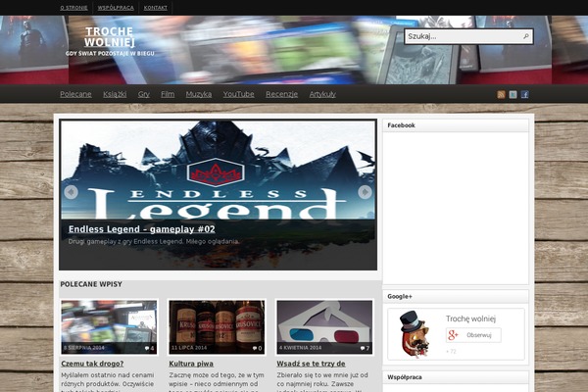This screenshot has width=588, height=392.
Task: Select Polecane menu item
Action: coord(75,94)
